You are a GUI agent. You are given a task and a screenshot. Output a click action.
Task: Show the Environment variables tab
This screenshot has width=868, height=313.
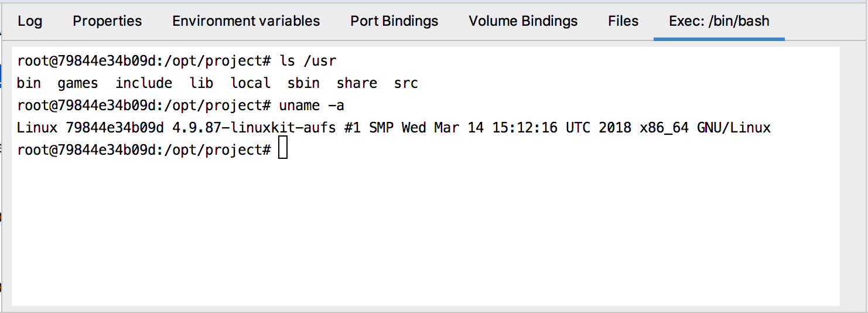pos(246,21)
